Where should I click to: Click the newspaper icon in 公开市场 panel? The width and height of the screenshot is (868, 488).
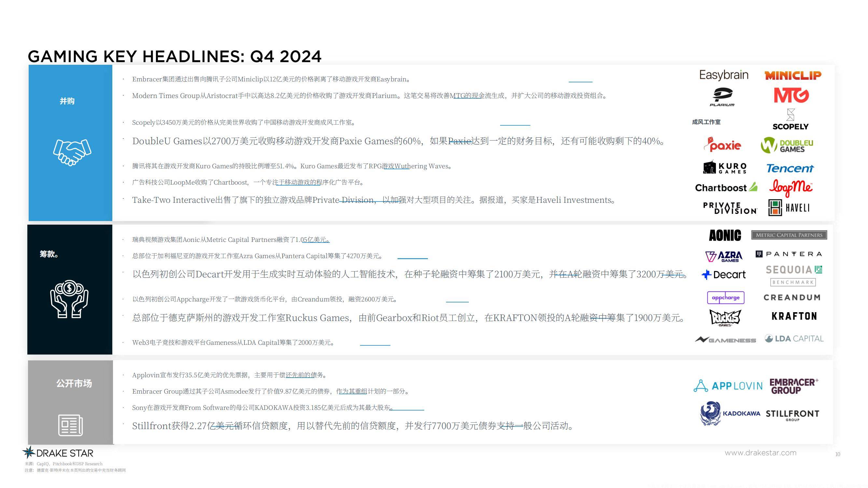coord(70,425)
